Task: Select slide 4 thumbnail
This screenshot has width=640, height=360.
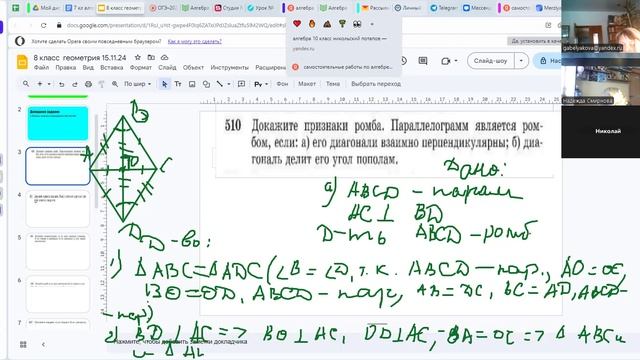Action: point(58,209)
